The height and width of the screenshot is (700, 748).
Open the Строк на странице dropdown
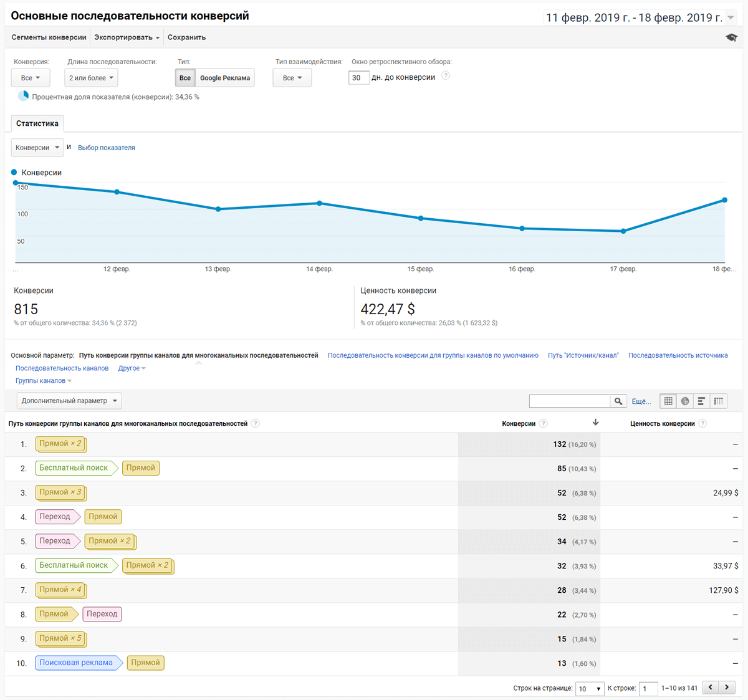pos(588,688)
